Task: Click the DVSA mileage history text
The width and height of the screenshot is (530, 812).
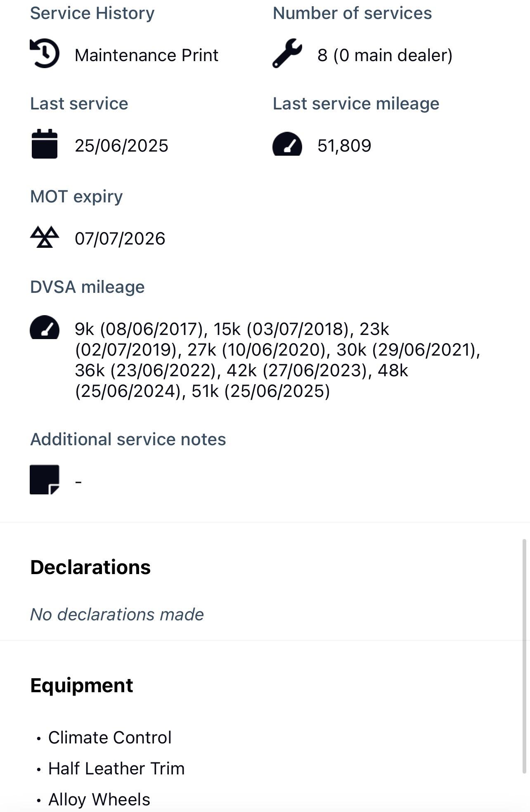Action: [x=277, y=360]
